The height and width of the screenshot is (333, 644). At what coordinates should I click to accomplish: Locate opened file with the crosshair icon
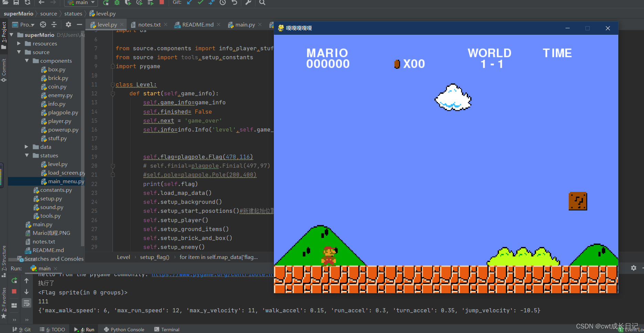(x=43, y=24)
